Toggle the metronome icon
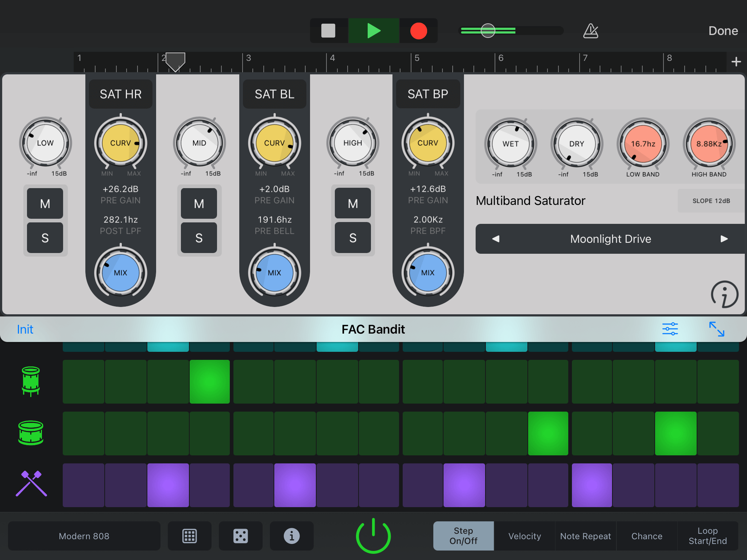 pos(591,31)
